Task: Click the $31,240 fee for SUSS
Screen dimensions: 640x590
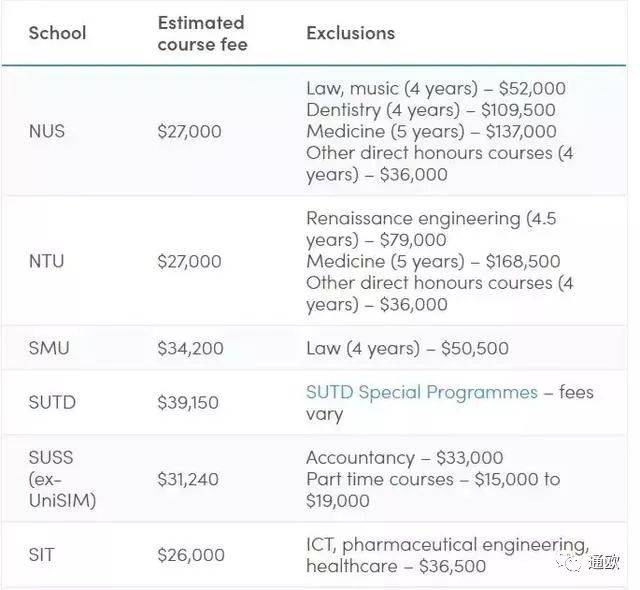Action: [188, 479]
